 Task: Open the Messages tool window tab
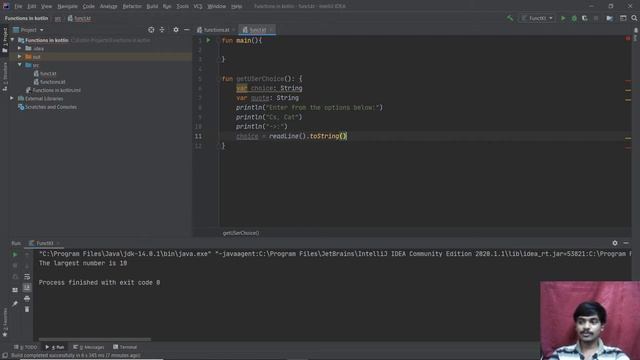tap(89, 347)
